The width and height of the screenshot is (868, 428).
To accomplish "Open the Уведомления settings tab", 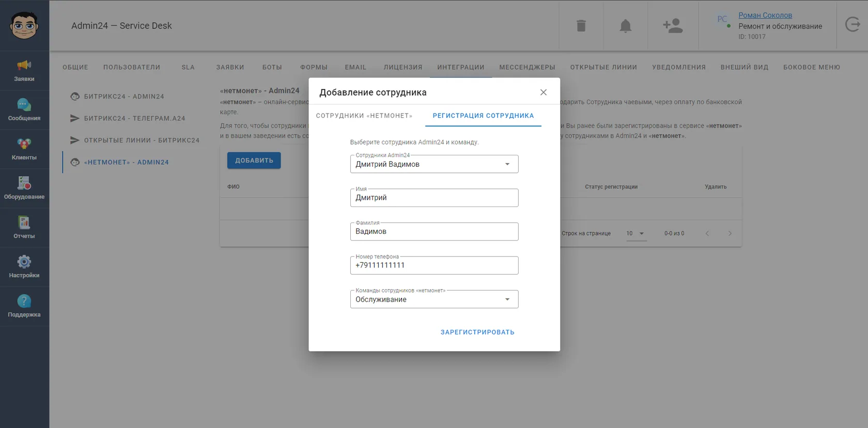I will click(x=679, y=67).
